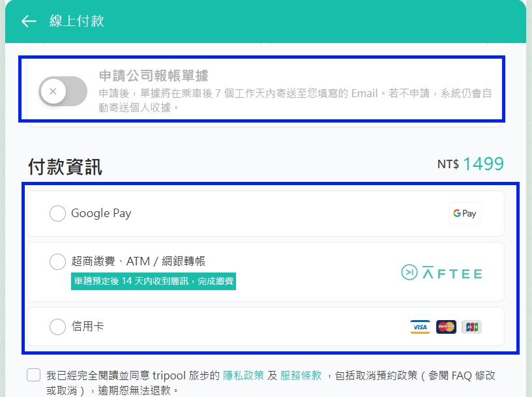Screen dimensions: 532x397
Task: Click the G Pay logo icon
Action: coord(464,213)
